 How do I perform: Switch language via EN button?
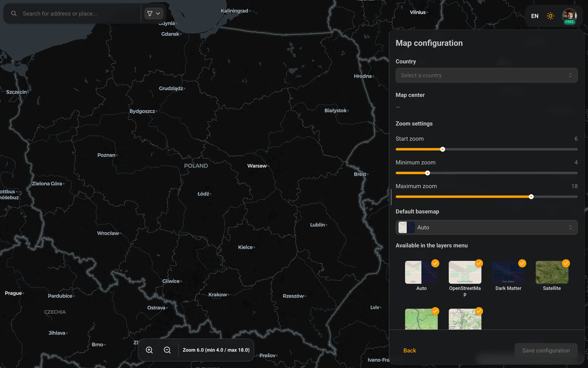[x=535, y=16]
